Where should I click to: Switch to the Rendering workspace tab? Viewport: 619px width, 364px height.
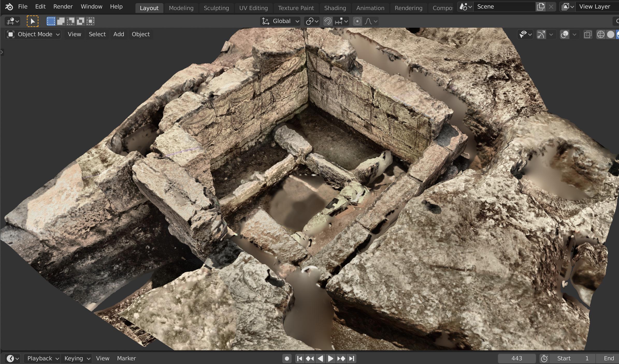(x=408, y=8)
